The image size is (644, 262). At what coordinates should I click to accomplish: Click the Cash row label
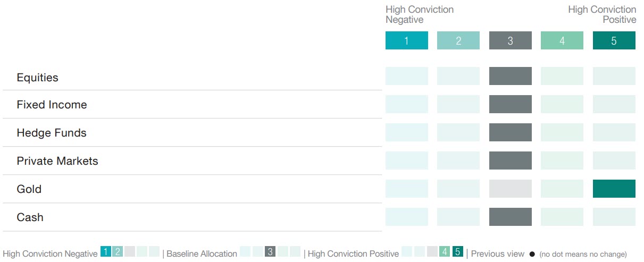30,217
